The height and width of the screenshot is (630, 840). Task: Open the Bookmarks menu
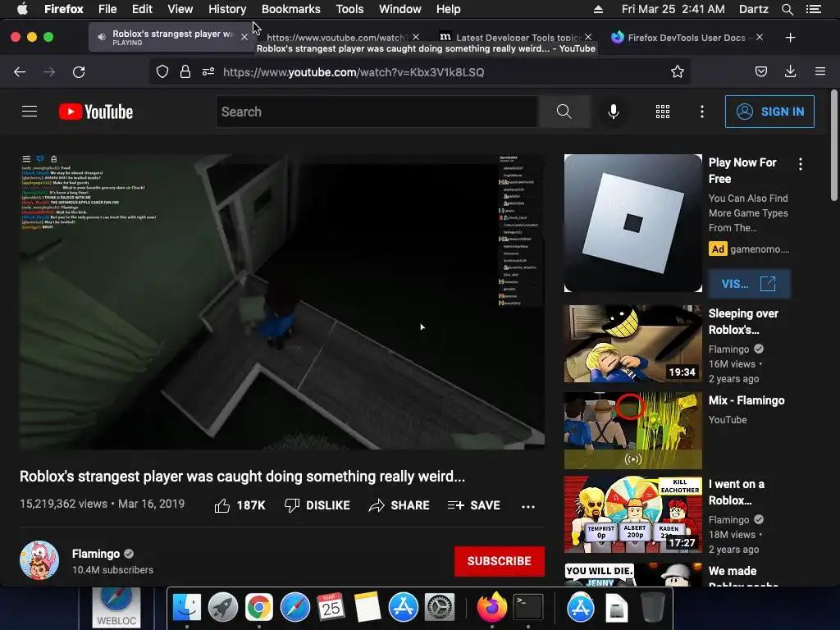point(291,9)
